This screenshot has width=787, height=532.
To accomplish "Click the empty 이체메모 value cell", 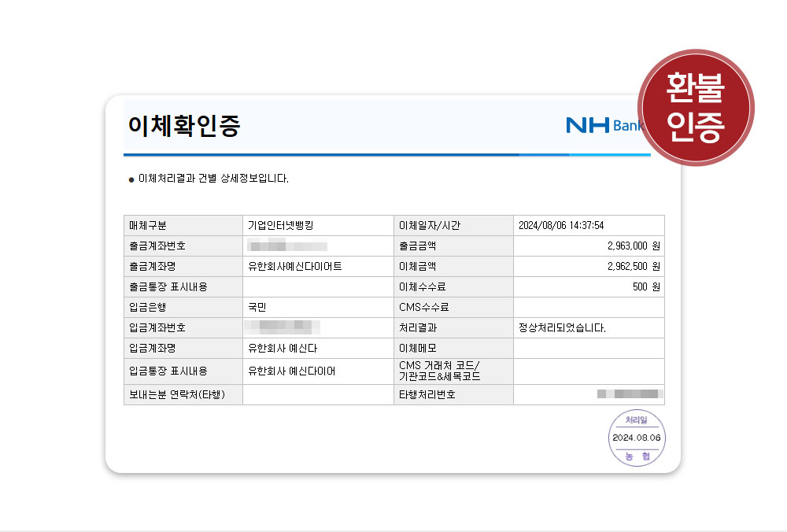I will coord(589,348).
